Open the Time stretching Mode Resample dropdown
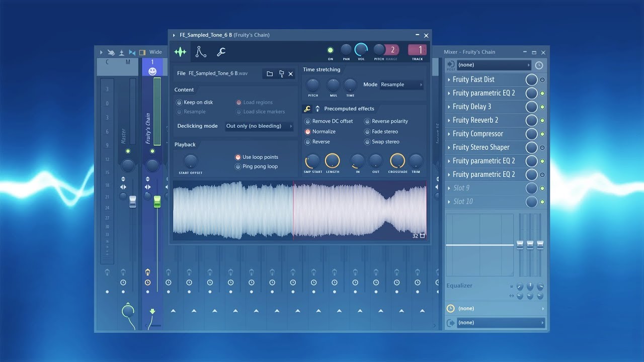644x362 pixels. [401, 84]
